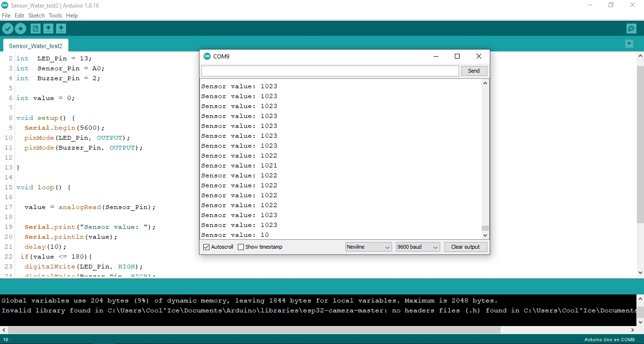Click the console scrollbar left arrow
This screenshot has height=344, width=644.
coord(4,330)
